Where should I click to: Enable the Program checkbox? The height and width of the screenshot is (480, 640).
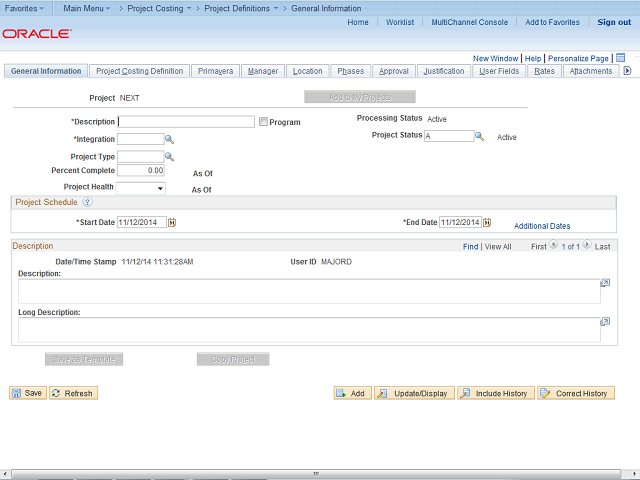pyautogui.click(x=263, y=122)
